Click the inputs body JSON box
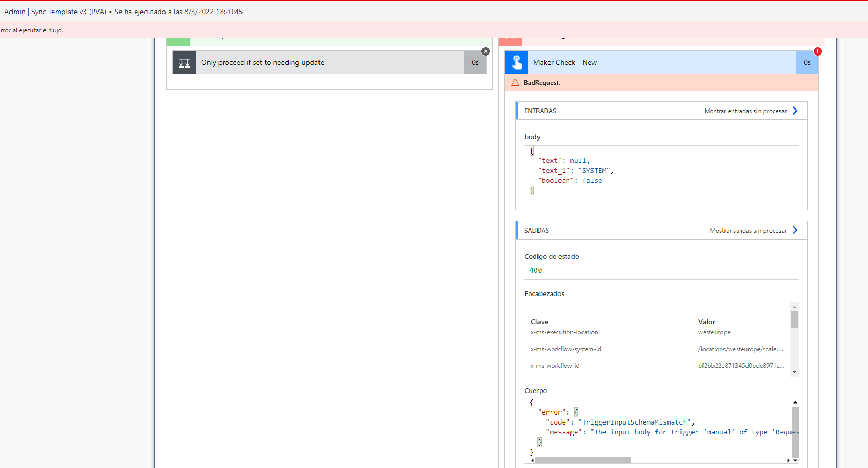The width and height of the screenshot is (868, 468). 662,172
